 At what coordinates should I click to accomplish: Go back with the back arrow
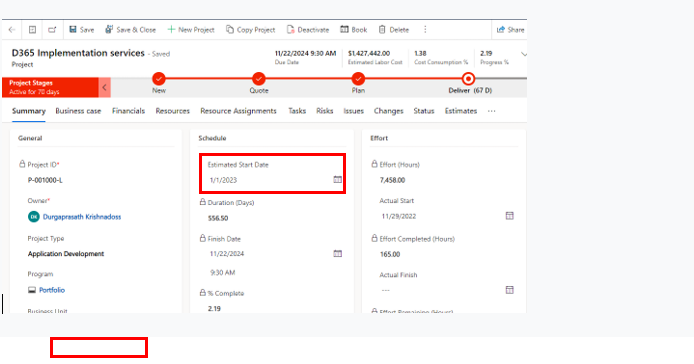(x=12, y=30)
